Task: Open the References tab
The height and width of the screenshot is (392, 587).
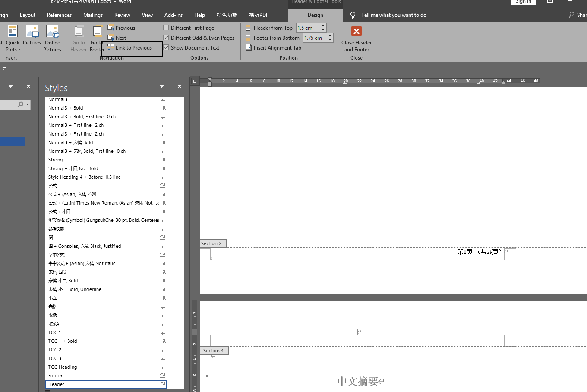Action: tap(60, 15)
